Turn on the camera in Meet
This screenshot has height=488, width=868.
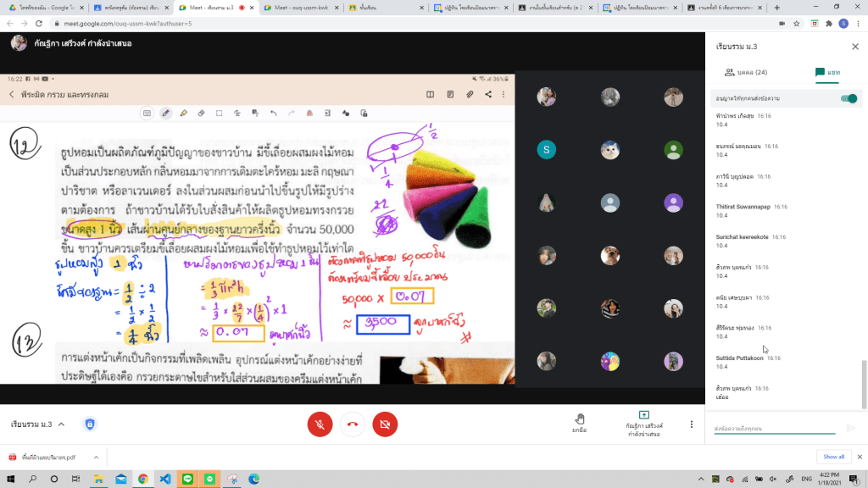tap(385, 424)
